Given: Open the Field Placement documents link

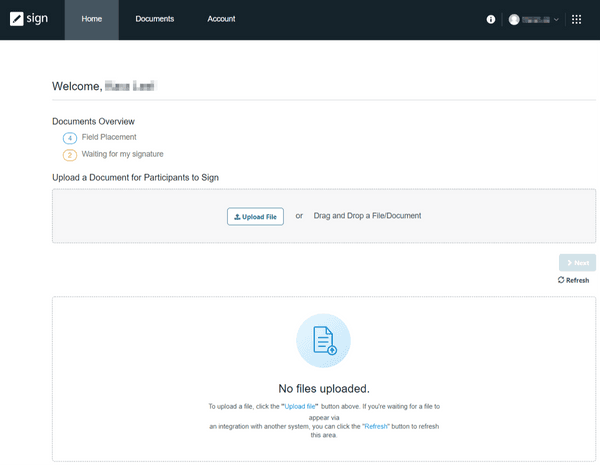Looking at the screenshot, I should pyautogui.click(x=109, y=137).
